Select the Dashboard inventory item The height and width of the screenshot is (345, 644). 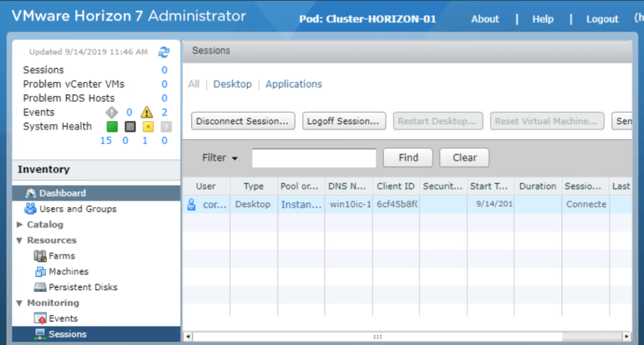tap(62, 193)
